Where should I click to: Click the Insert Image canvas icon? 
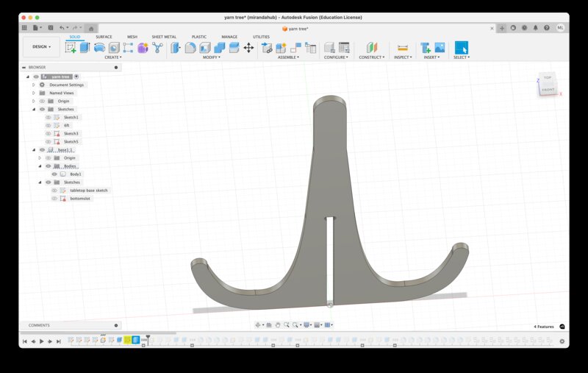coord(440,48)
